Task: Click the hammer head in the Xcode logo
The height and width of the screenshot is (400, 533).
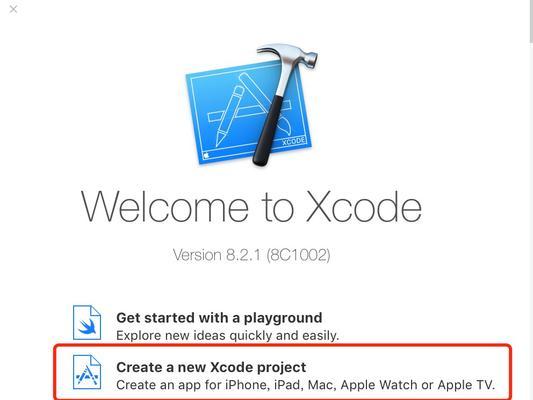Action: tap(288, 54)
